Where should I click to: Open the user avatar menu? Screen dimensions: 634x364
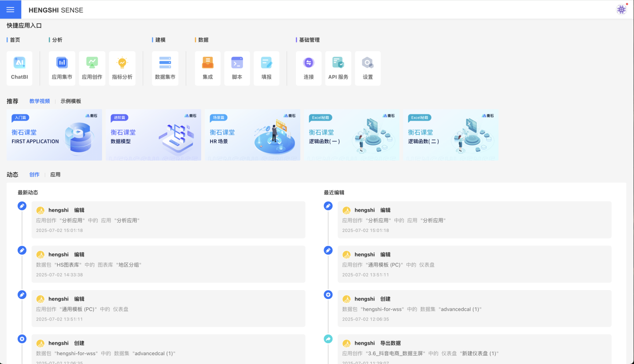point(621,10)
